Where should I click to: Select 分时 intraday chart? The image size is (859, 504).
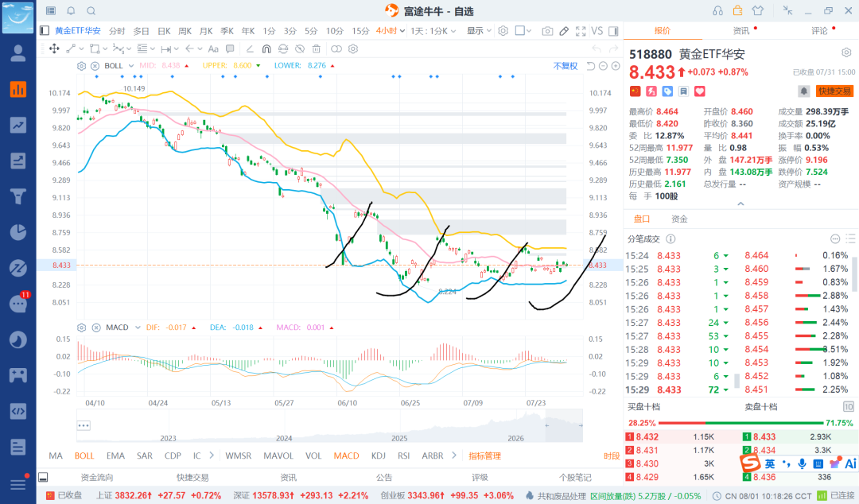pos(117,31)
